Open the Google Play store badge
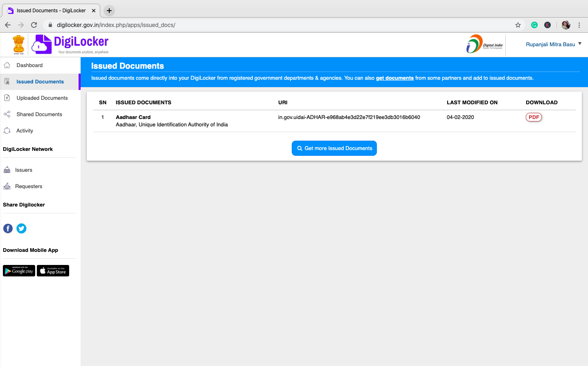 click(19, 271)
